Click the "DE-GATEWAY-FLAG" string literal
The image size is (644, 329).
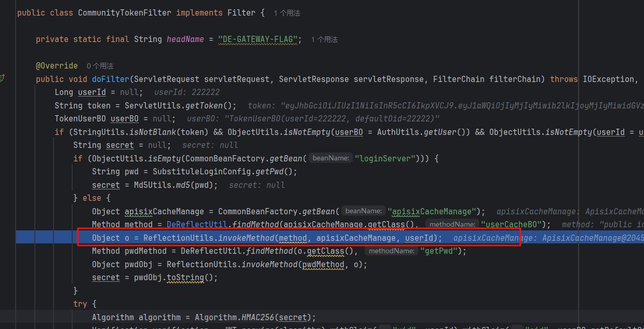[260, 39]
